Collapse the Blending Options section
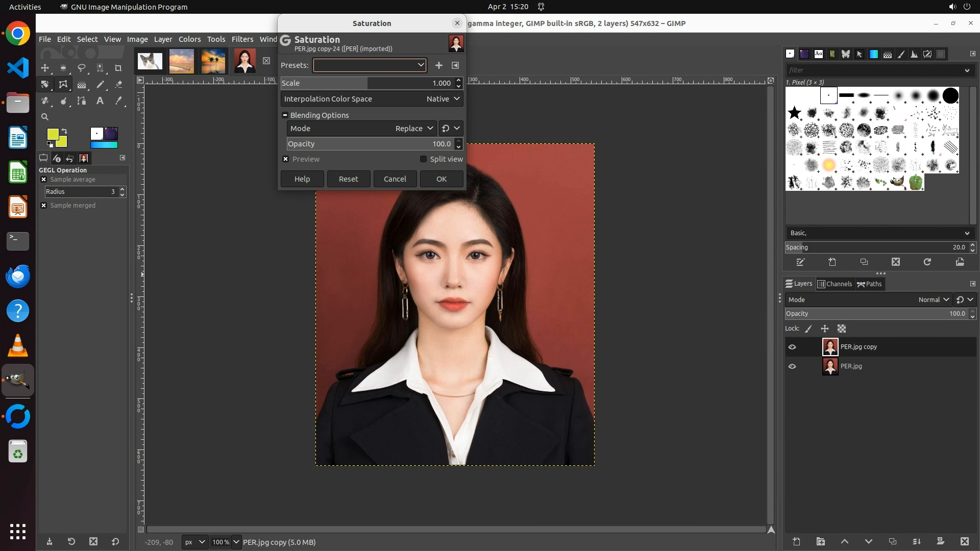Image resolution: width=980 pixels, height=551 pixels. click(x=285, y=115)
